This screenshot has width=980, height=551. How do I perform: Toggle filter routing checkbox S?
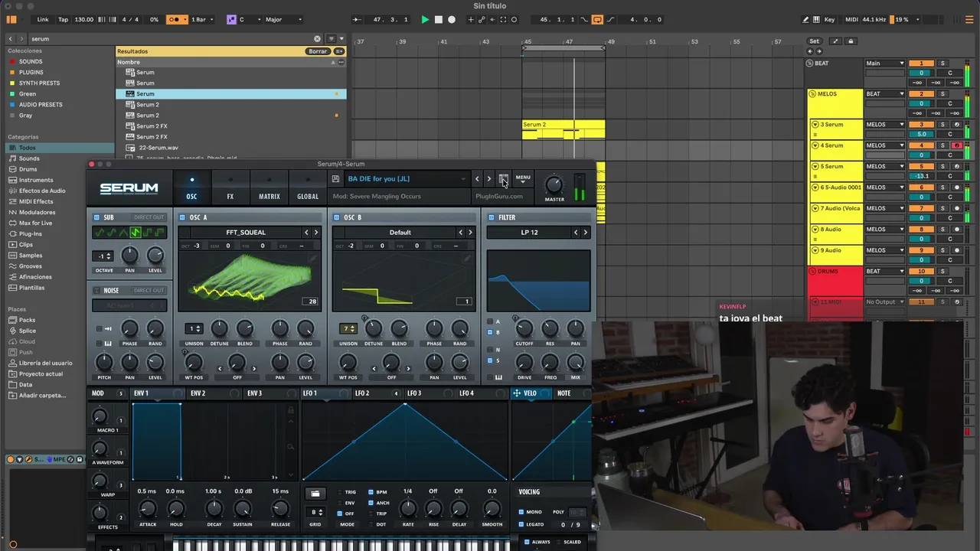click(x=490, y=360)
